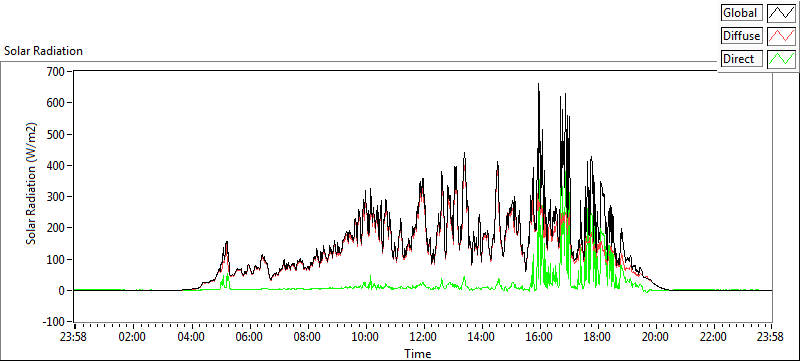
Task: Click the 0 y-axis value
Action: (62, 291)
